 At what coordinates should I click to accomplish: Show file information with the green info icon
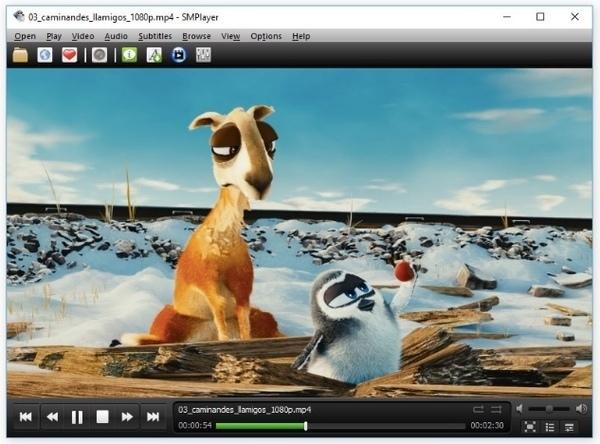(x=129, y=55)
